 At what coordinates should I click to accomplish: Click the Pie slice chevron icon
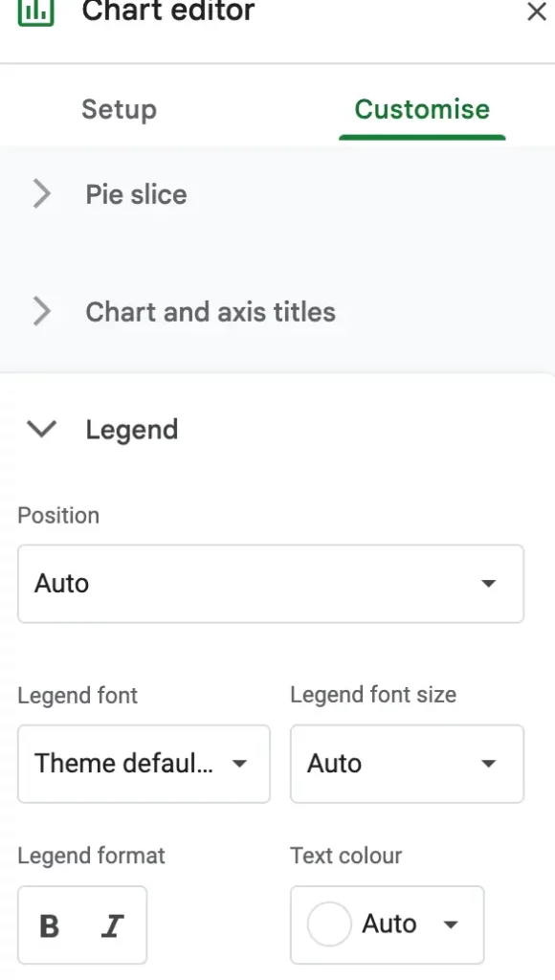(42, 194)
